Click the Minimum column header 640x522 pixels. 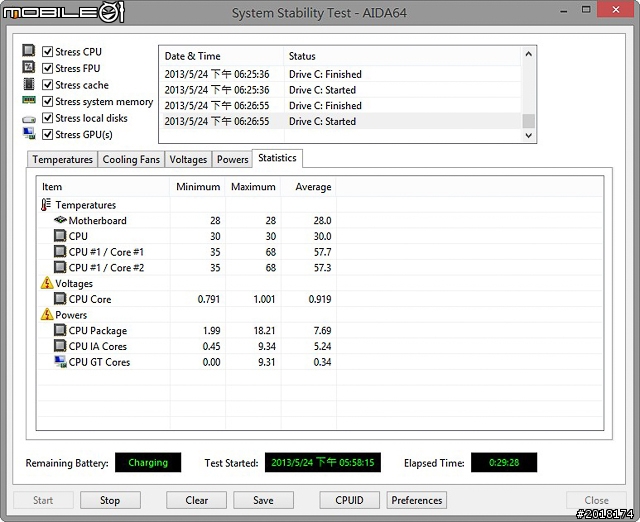point(198,187)
